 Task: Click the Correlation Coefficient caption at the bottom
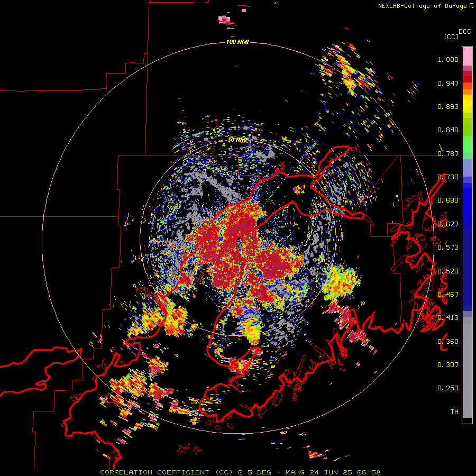240,472
